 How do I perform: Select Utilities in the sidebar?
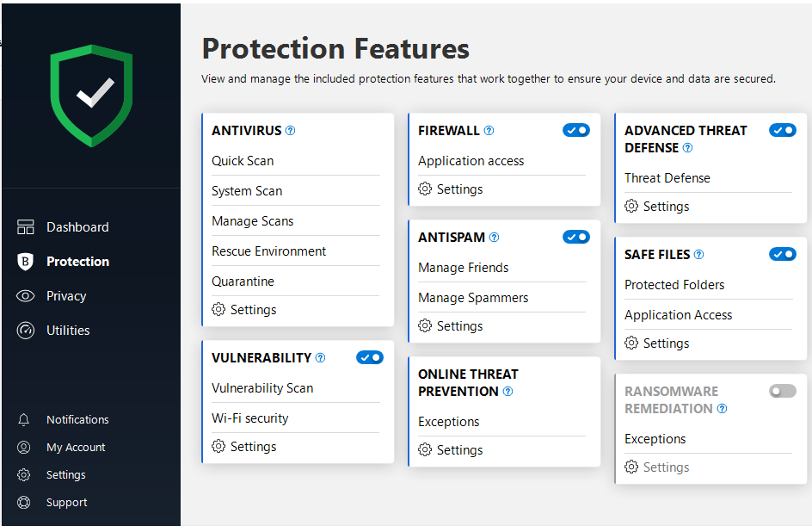tap(68, 331)
